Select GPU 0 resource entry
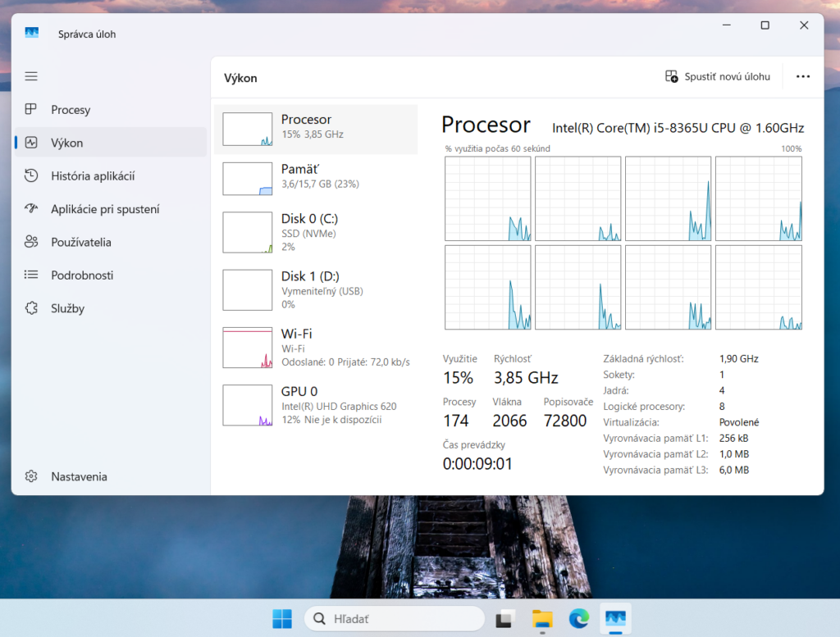The height and width of the screenshot is (637, 840). (x=316, y=405)
